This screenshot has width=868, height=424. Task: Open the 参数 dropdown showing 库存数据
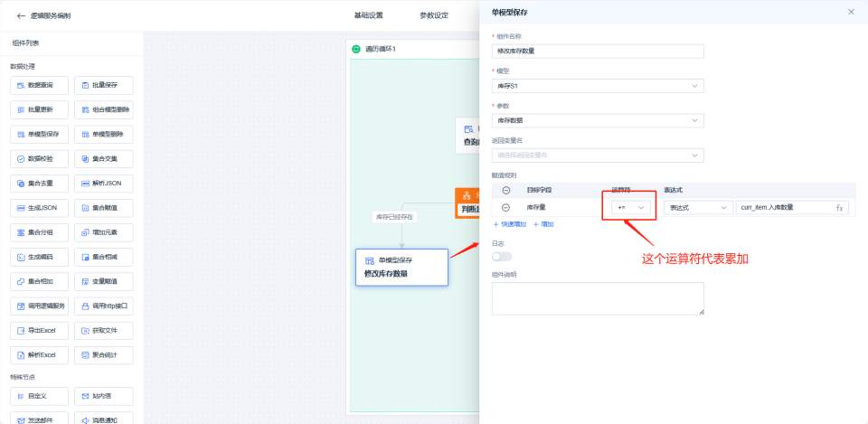(598, 120)
